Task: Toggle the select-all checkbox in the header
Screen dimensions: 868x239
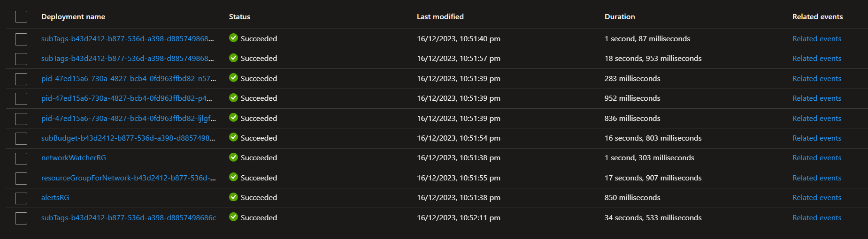Action: coord(21,17)
